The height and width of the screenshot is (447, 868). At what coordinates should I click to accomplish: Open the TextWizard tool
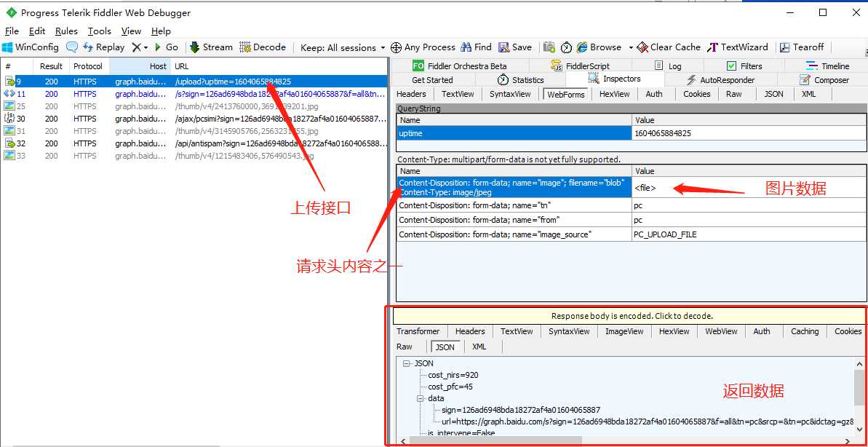coord(737,47)
